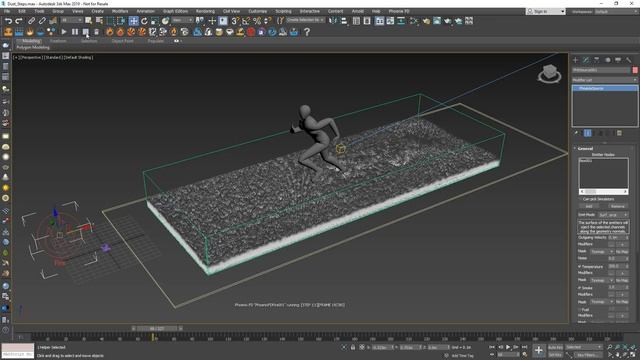Toggle Can pick Simulators checkbox
The image size is (640, 360).
(580, 199)
